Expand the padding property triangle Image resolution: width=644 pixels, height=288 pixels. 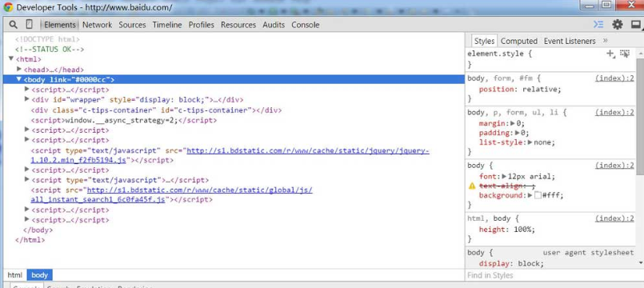click(x=517, y=133)
